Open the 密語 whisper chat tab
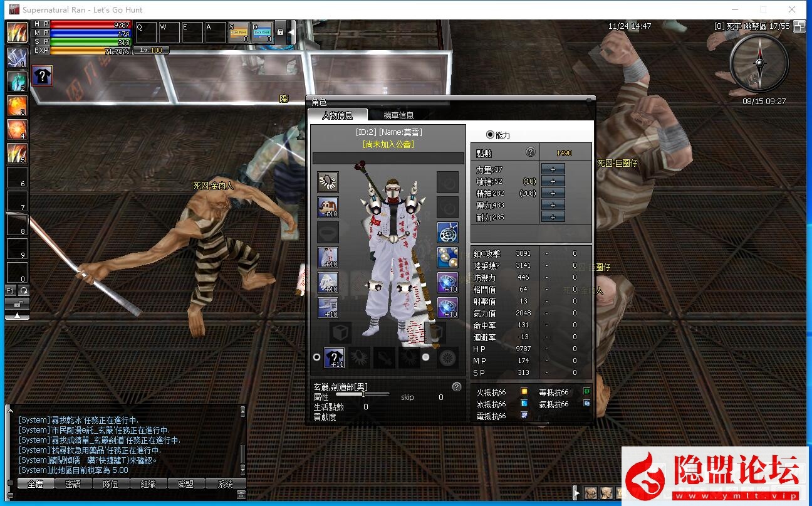 (72, 484)
